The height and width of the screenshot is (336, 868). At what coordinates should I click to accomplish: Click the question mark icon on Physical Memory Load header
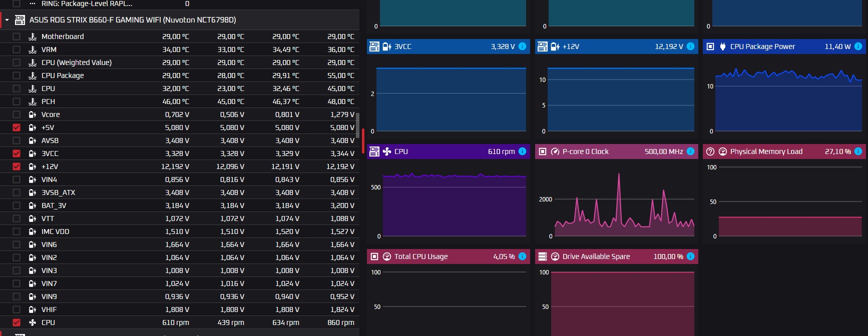pos(710,151)
